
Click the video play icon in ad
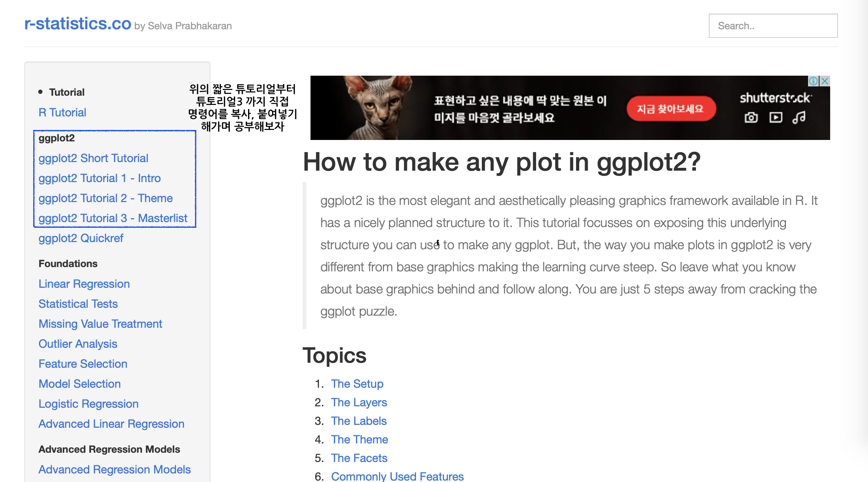coord(776,117)
